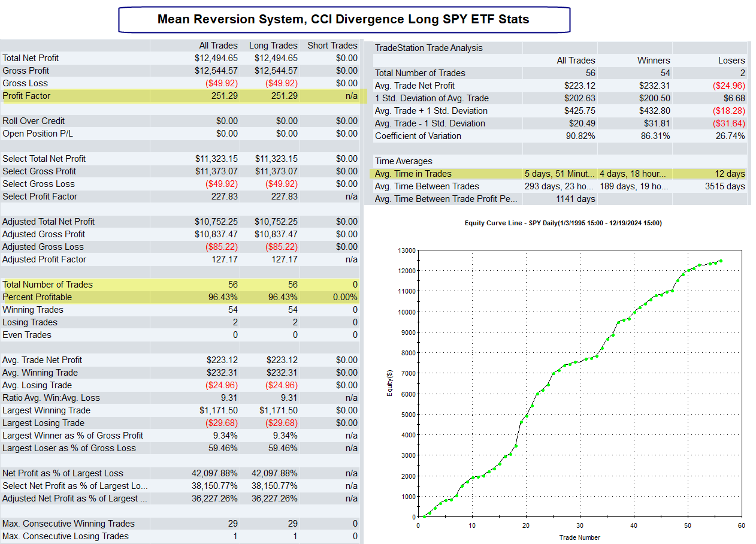Click the Mean Reversion System title box
This screenshot has height=544, width=756.
coord(343,19)
